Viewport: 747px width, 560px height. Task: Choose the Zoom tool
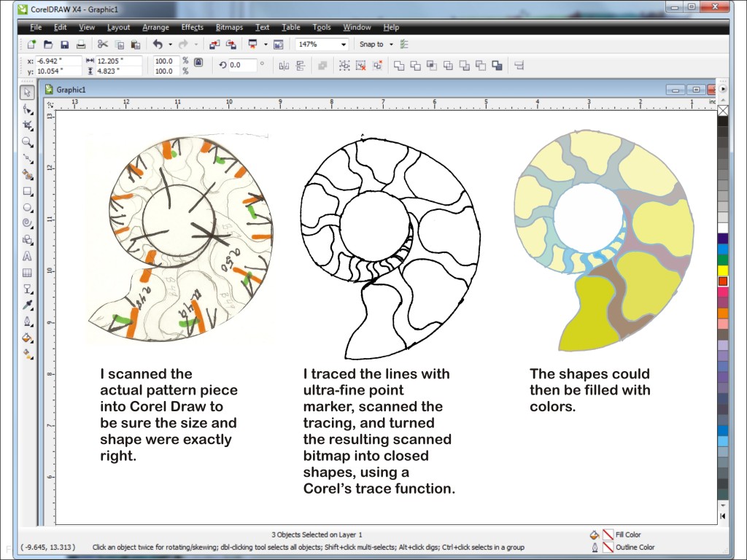[x=27, y=142]
